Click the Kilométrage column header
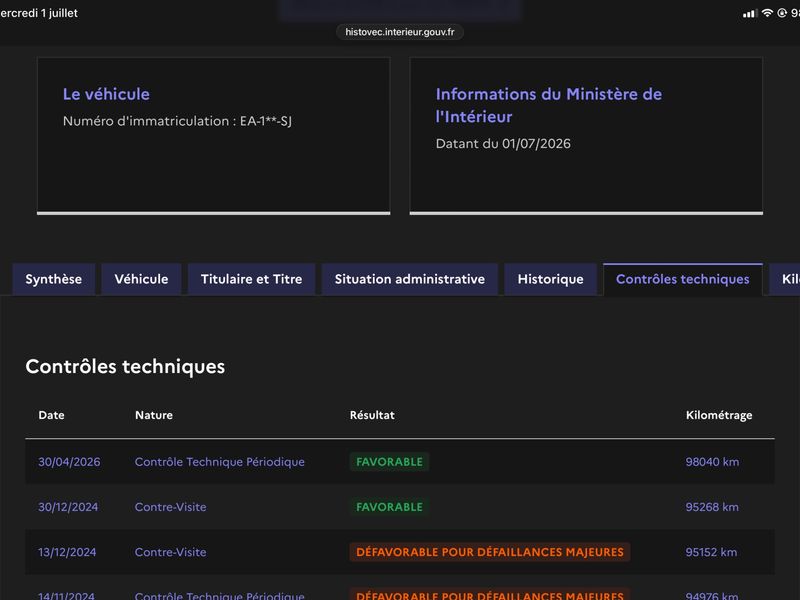Viewport: 800px width, 600px height. tap(719, 415)
